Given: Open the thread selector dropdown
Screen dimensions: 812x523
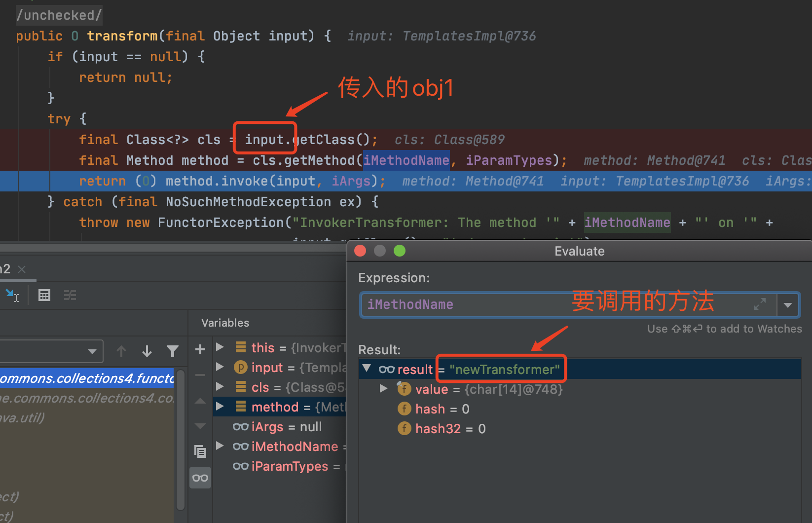Looking at the screenshot, I should pos(92,351).
